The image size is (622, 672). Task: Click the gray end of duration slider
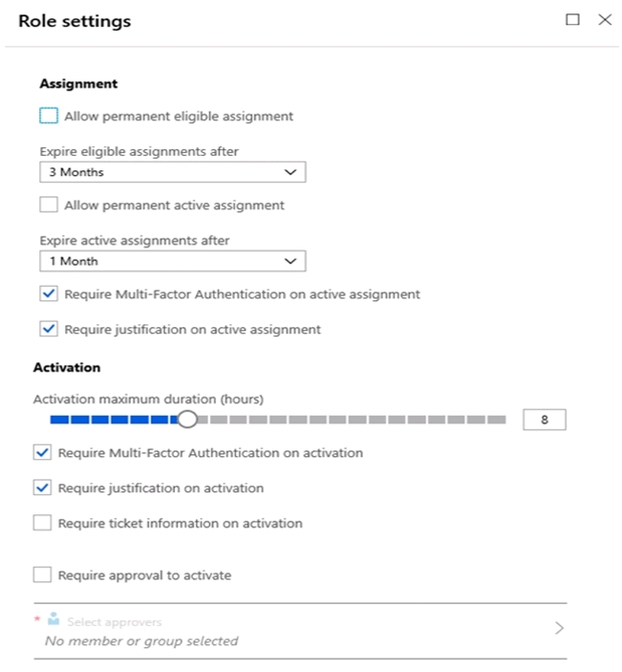click(x=496, y=419)
